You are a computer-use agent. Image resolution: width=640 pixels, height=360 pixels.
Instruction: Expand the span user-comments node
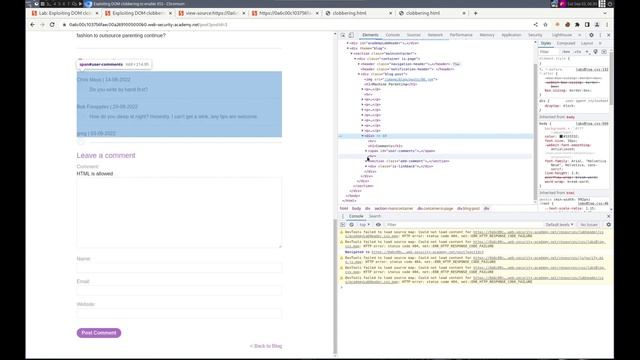(x=366, y=151)
